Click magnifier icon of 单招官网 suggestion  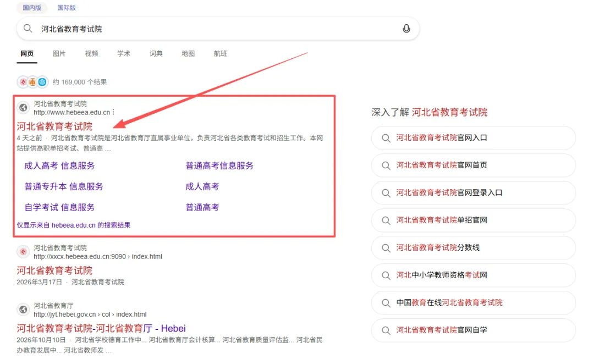[386, 220]
